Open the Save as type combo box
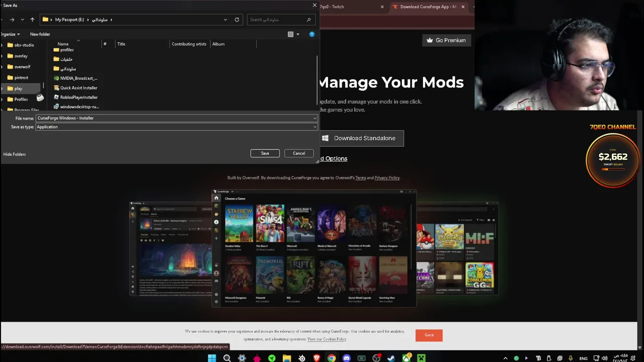644x362 pixels. [177, 127]
